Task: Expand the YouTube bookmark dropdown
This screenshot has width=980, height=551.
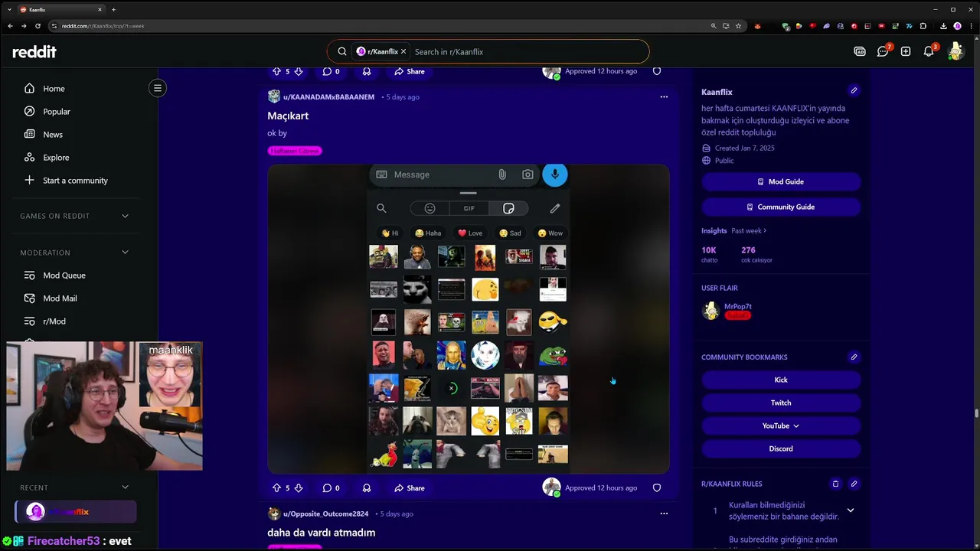Action: pyautogui.click(x=795, y=426)
